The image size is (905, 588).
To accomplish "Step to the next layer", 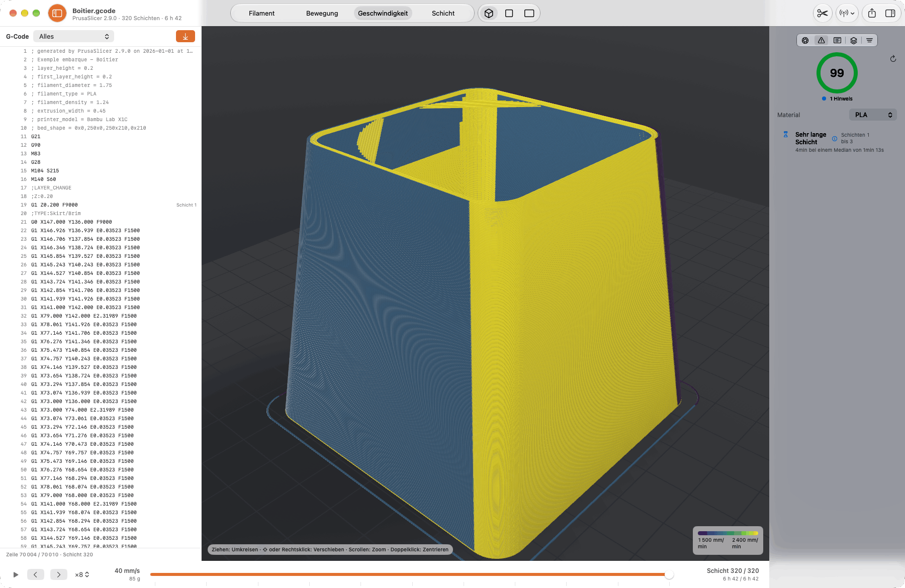I will (58, 574).
